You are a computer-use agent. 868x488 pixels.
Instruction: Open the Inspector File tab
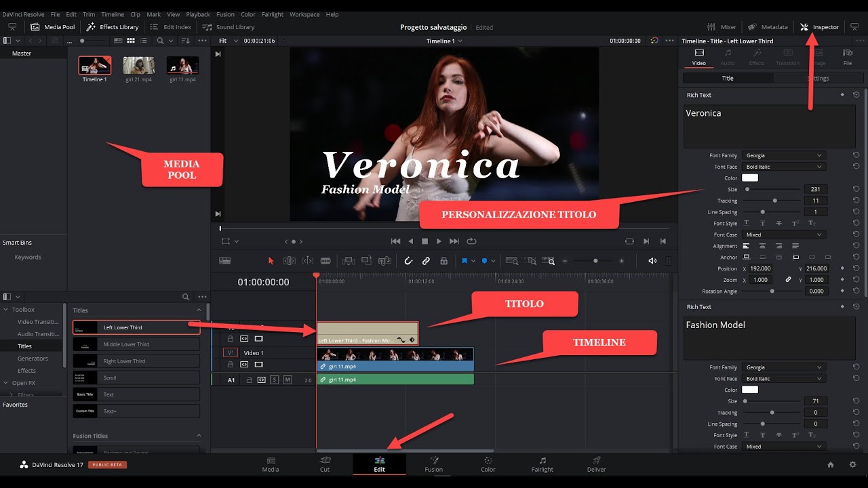click(848, 57)
